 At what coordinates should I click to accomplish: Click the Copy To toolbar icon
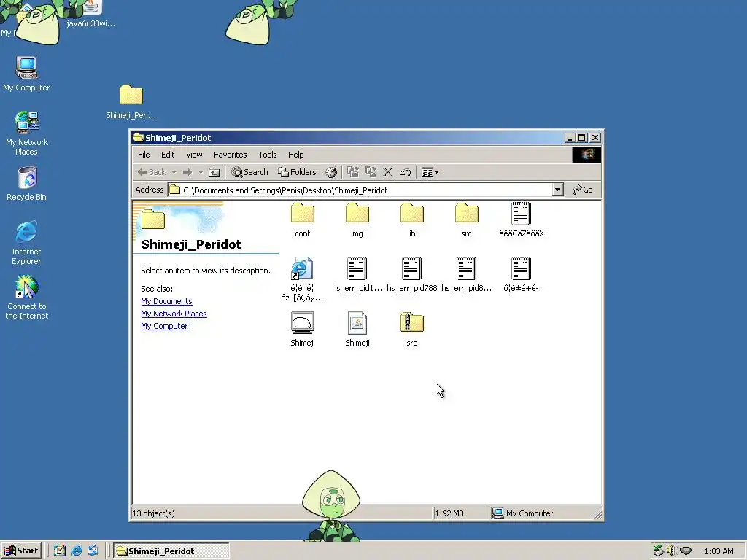[x=371, y=172]
